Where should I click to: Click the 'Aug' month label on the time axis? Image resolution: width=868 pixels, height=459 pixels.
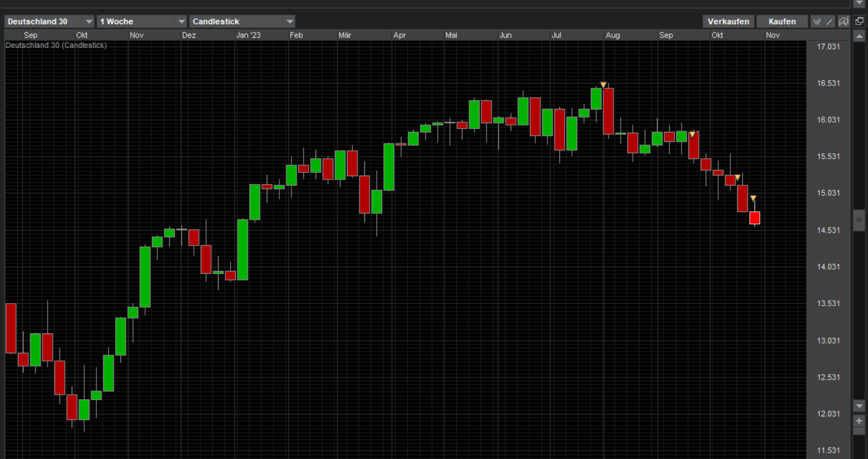(x=613, y=35)
